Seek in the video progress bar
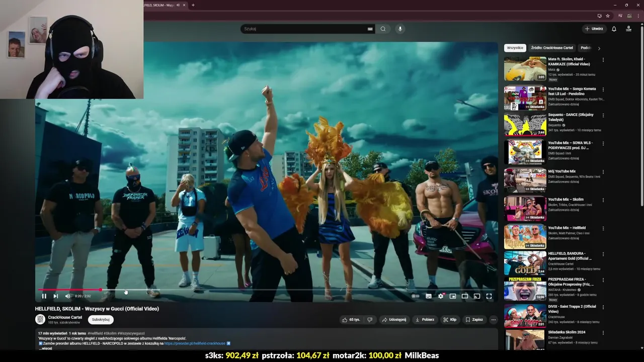The width and height of the screenshot is (644, 362). point(267,290)
